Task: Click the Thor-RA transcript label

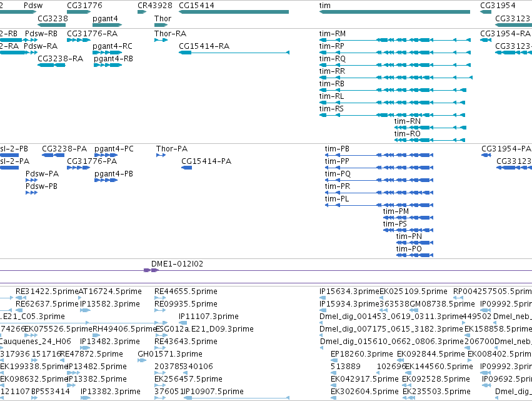Action: (170, 34)
